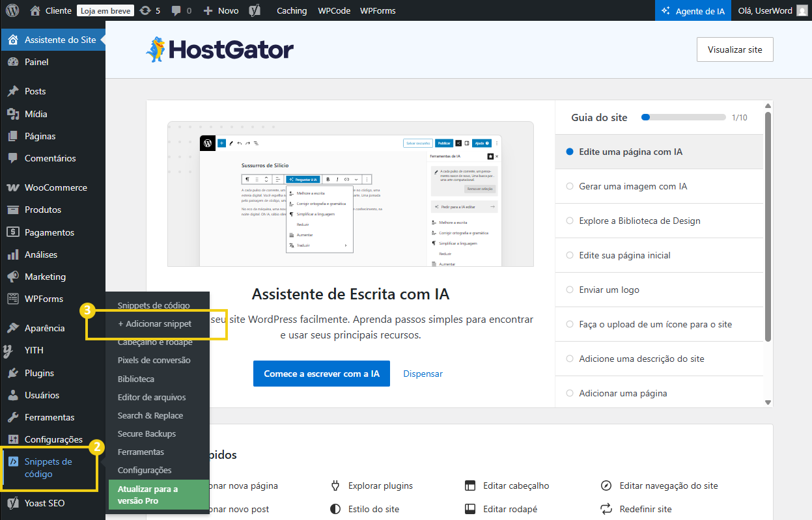The image size is (812, 520).
Task: Click the Páginas icon in sidebar
Action: pos(13,136)
